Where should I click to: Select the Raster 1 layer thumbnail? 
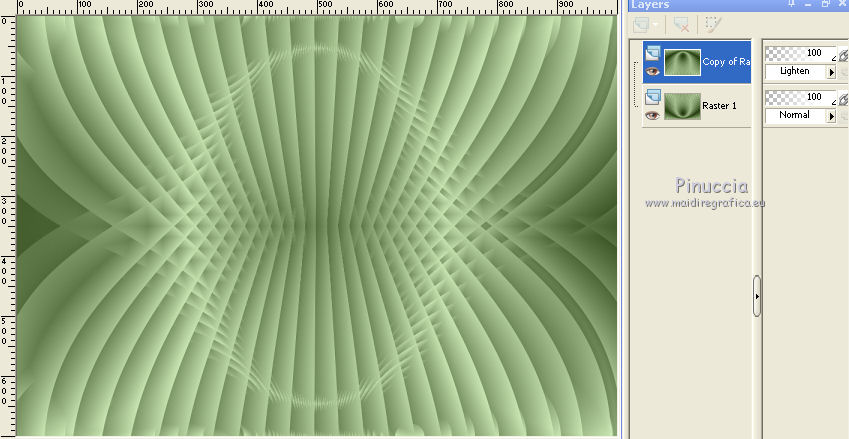[x=682, y=106]
